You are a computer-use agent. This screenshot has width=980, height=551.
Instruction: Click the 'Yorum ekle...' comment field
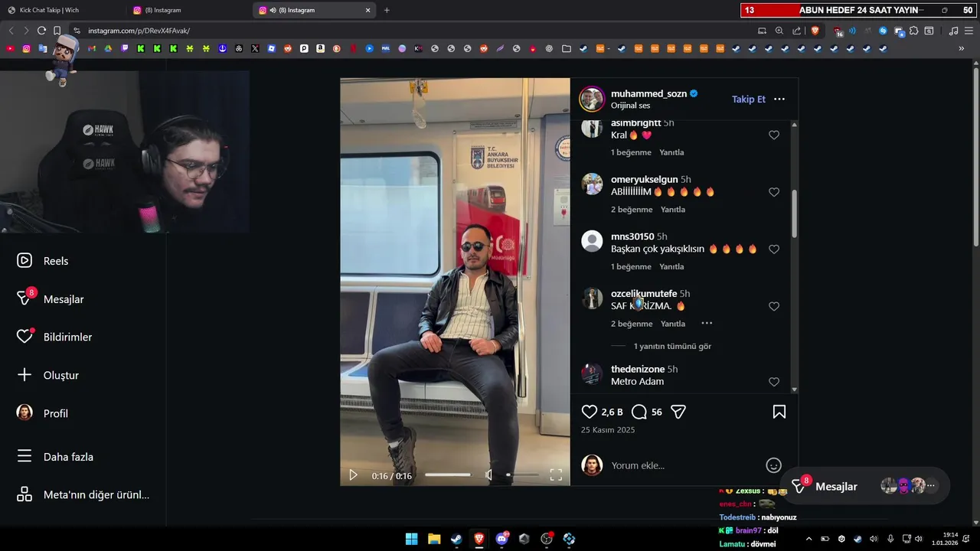(x=681, y=465)
